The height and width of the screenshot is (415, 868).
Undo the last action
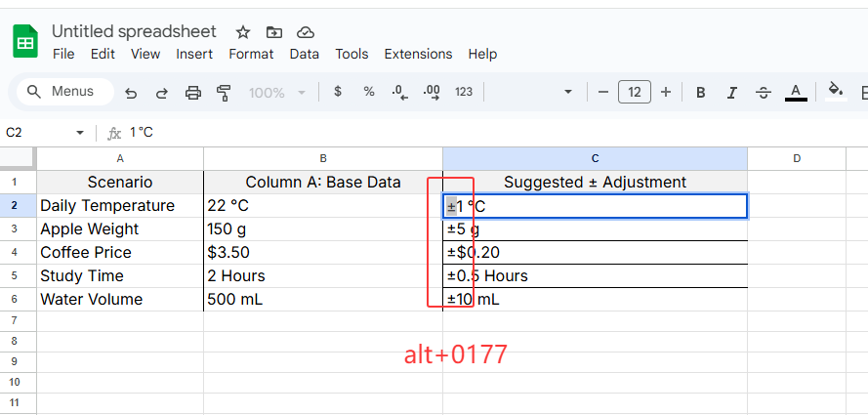tap(131, 93)
